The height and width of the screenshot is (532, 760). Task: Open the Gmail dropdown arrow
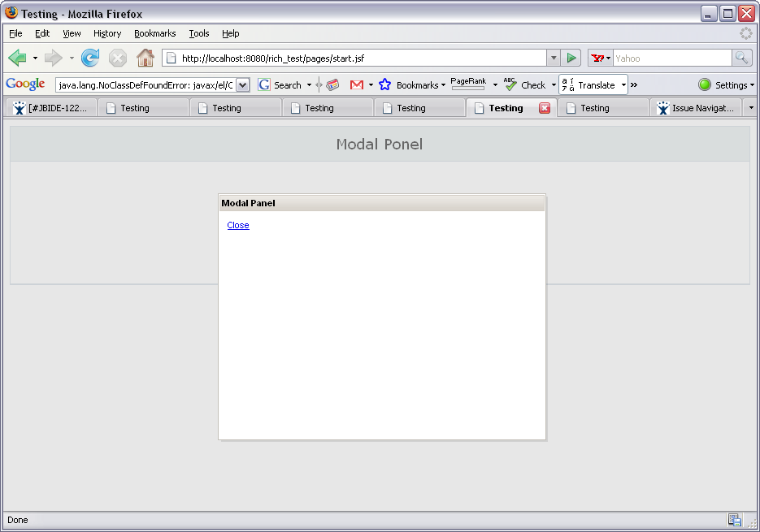tap(371, 85)
